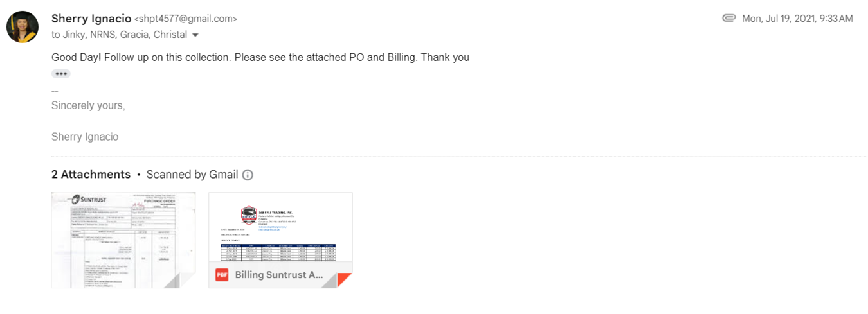Click the info icon beside Scanned by Gmail

[248, 175]
